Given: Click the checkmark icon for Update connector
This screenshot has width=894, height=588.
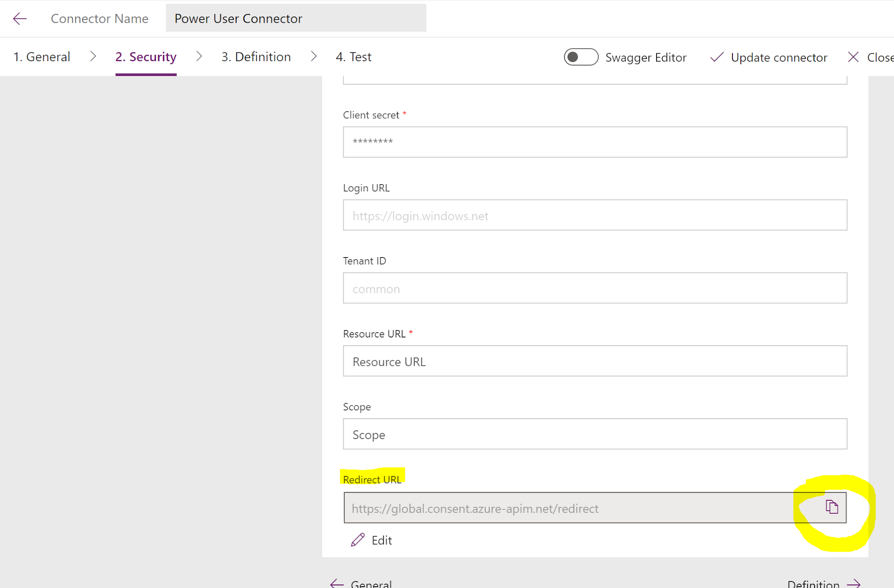Looking at the screenshot, I should pyautogui.click(x=716, y=57).
